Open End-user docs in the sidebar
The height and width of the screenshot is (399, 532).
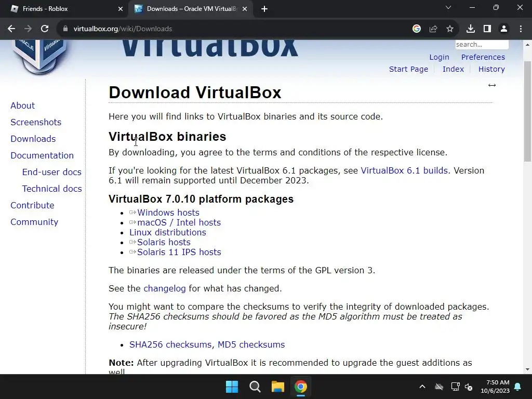(x=51, y=172)
